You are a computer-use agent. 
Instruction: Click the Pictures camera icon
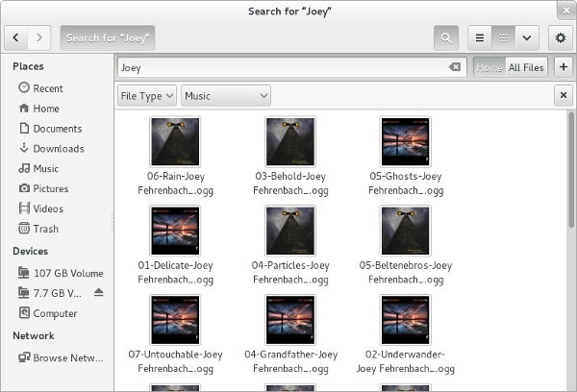(24, 188)
